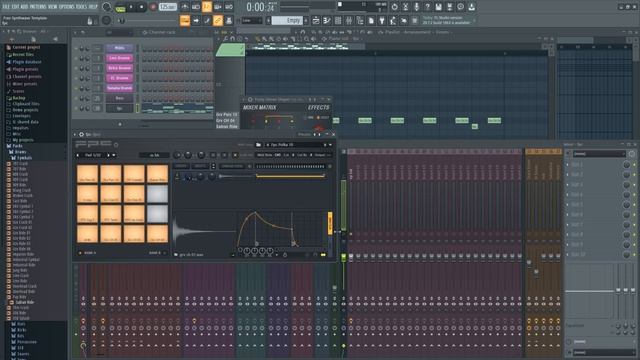Open the VIEW menu
640x360 pixels.
point(53,7)
